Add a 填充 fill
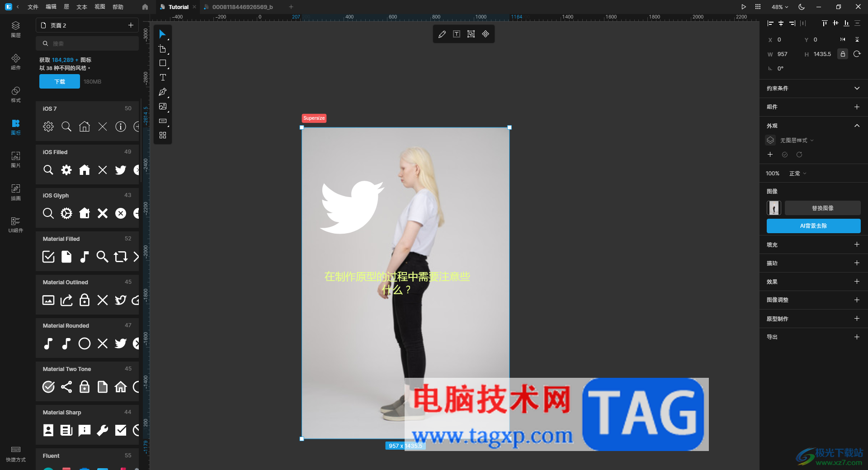The height and width of the screenshot is (470, 868). pyautogui.click(x=857, y=244)
